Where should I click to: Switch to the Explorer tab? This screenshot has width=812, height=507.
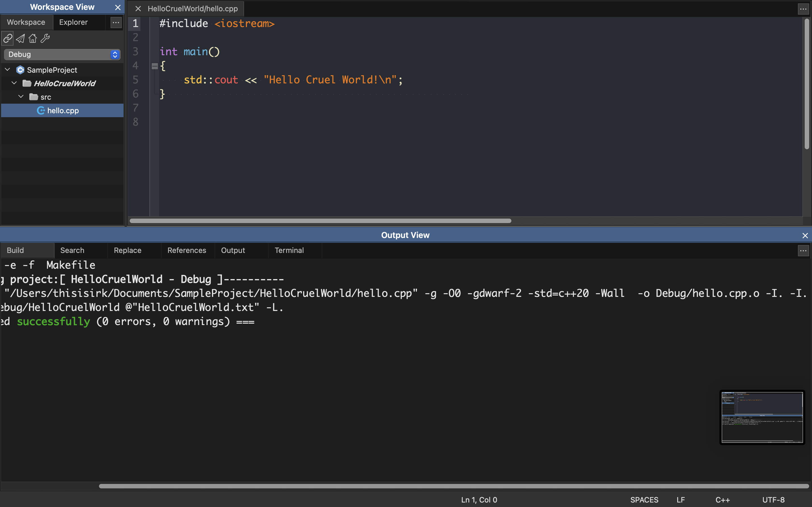click(x=73, y=22)
